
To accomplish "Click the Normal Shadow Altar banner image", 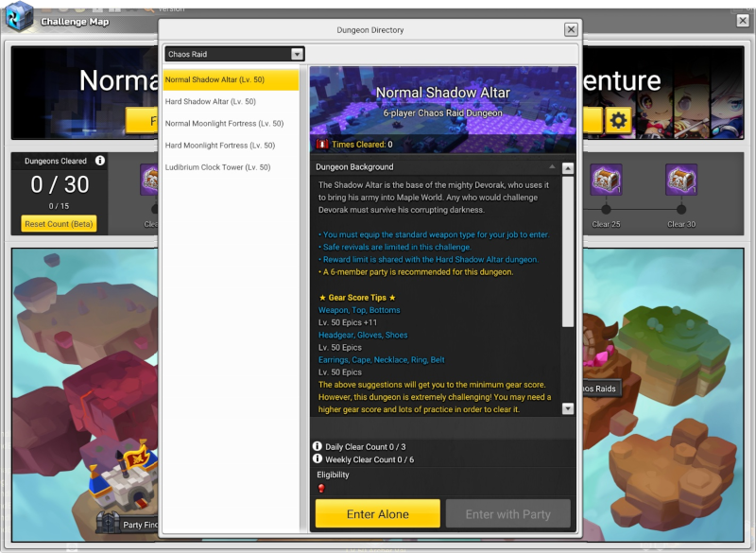I will [442, 110].
